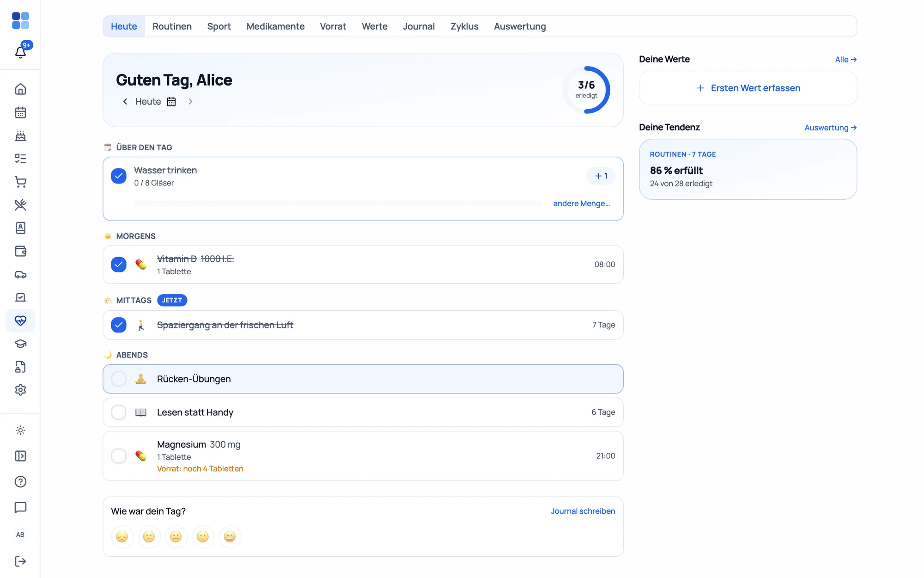Open the shopping cart icon in sidebar
The image size is (924, 578).
[x=20, y=182]
